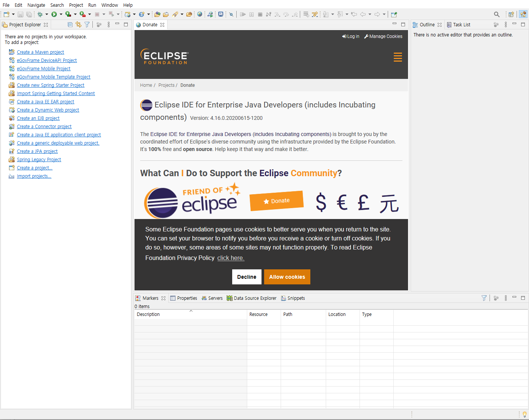
Task: Click the Open Perspective icon
Action: click(511, 14)
